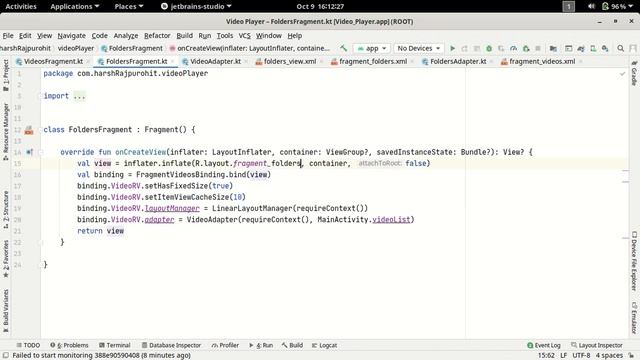Open the Event Log

(x=544, y=345)
